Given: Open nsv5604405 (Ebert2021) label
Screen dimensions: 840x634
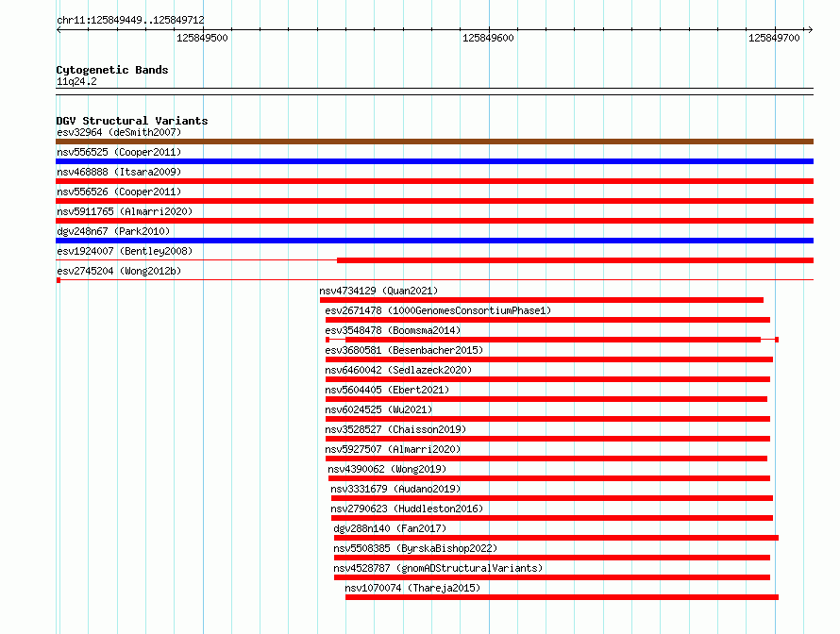Looking at the screenshot, I should pos(387,390).
